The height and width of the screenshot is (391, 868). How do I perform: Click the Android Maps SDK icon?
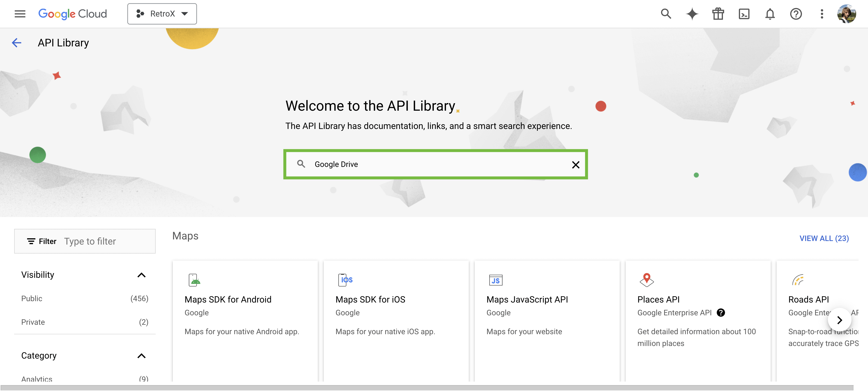194,280
